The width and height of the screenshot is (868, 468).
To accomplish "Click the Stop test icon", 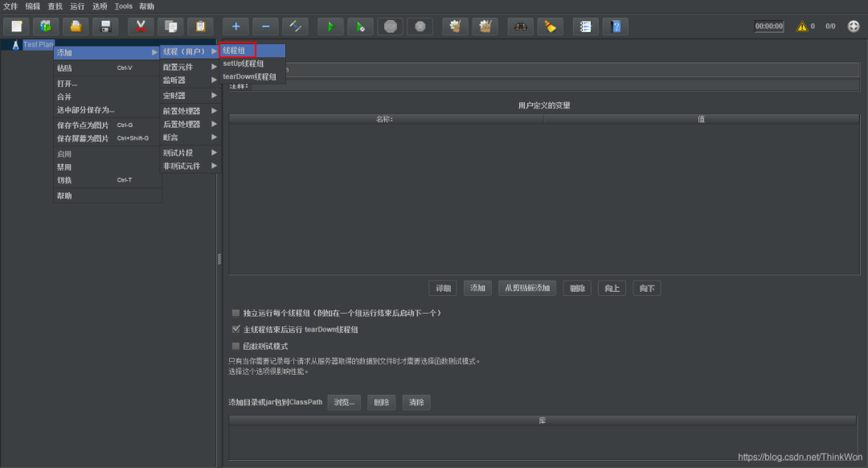I will [391, 26].
